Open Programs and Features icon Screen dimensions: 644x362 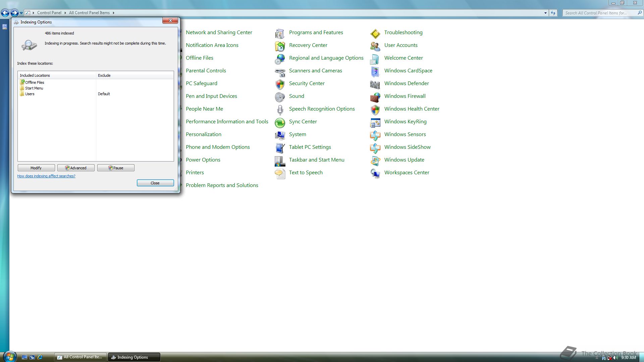280,34
